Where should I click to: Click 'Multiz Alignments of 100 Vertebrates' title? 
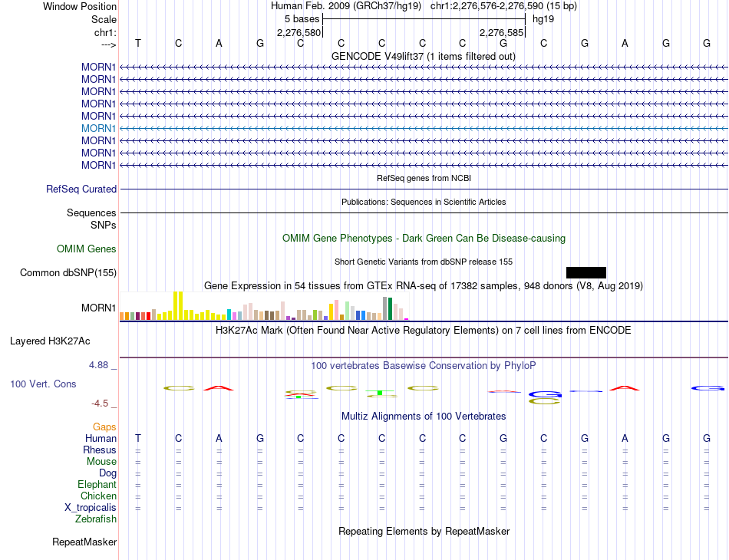tap(424, 417)
